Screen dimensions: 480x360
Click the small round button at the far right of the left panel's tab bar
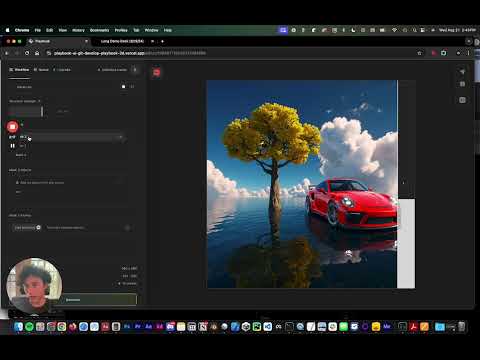click(135, 70)
